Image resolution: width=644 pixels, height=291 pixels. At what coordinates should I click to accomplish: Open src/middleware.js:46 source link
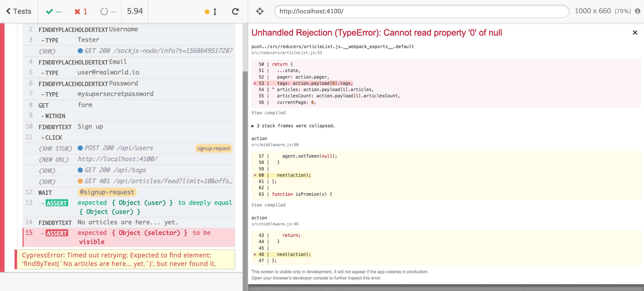point(275,224)
